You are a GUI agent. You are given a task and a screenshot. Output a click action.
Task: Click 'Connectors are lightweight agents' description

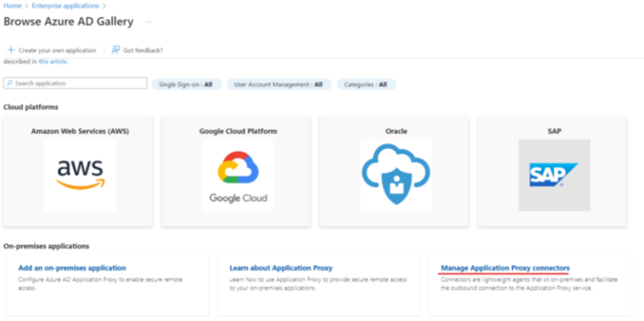tap(529, 283)
